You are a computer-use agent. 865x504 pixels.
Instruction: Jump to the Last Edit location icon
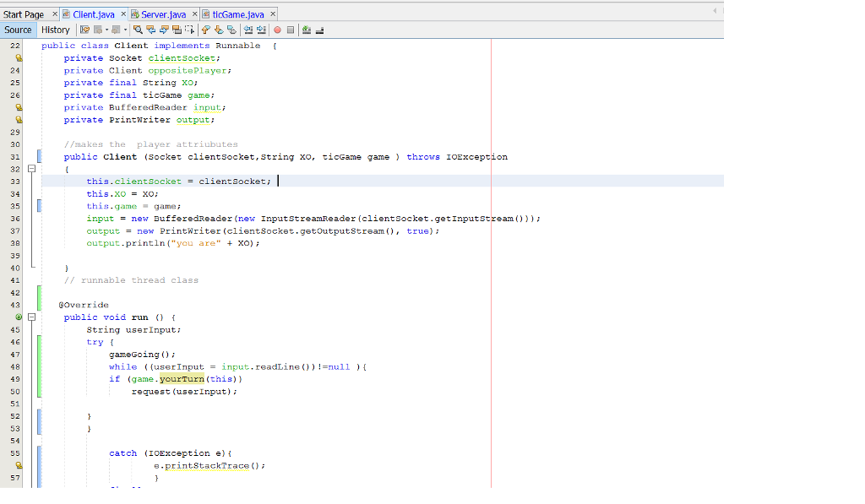tap(85, 30)
